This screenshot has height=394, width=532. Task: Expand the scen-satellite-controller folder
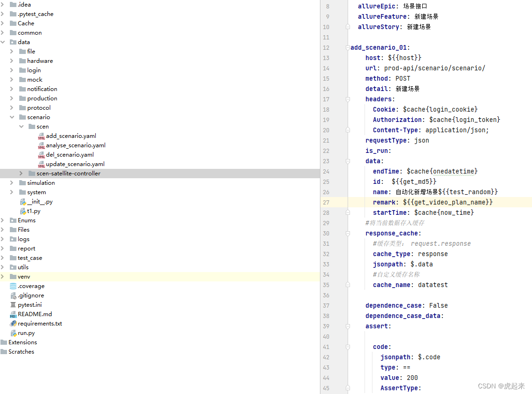pyautogui.click(x=21, y=174)
